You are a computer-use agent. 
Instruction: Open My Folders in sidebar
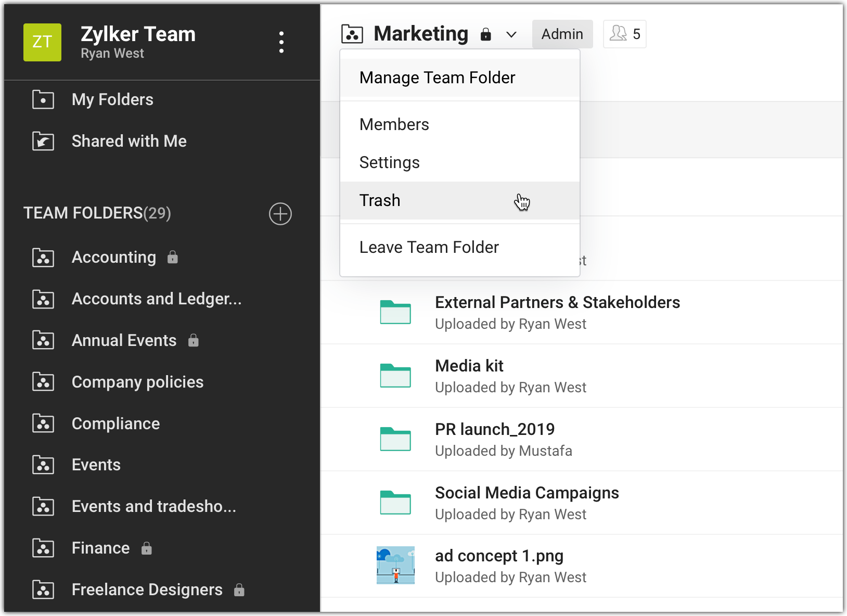[112, 99]
